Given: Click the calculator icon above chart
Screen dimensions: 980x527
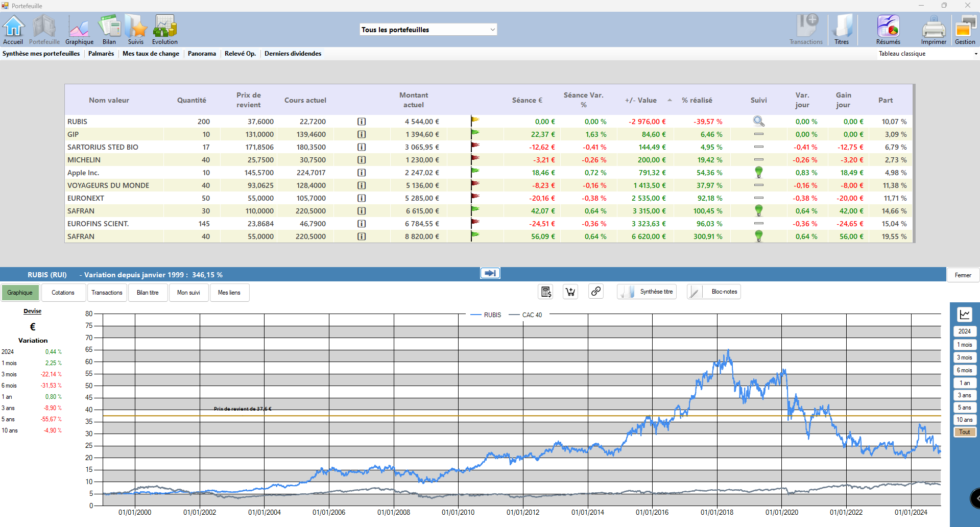Looking at the screenshot, I should tap(546, 292).
